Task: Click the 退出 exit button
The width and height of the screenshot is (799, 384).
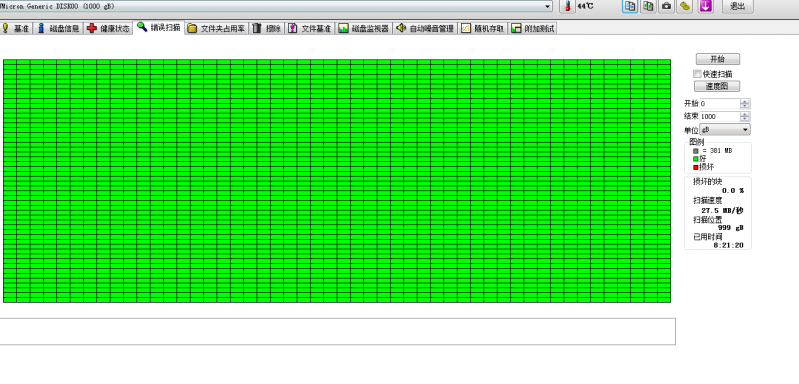Action: pos(737,6)
